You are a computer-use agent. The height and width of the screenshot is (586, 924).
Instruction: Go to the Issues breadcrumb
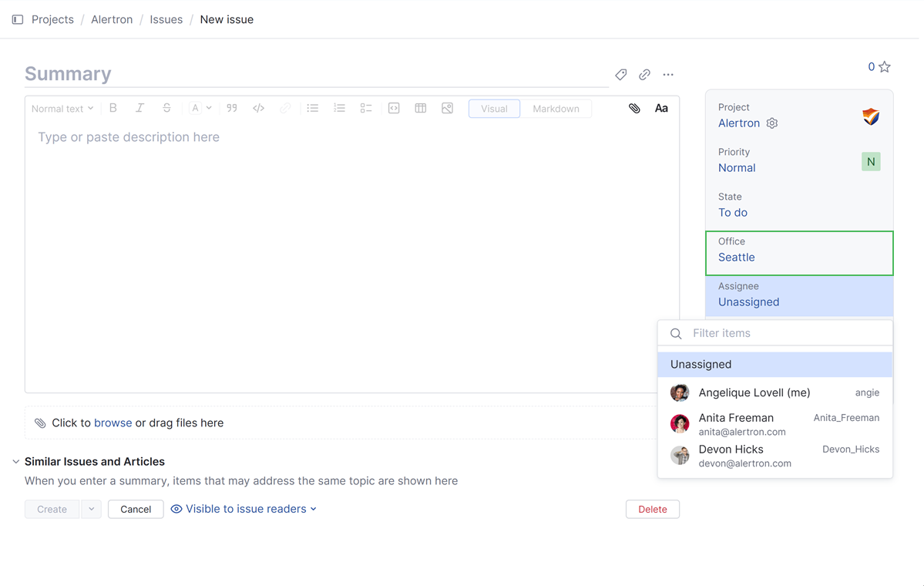click(x=166, y=19)
